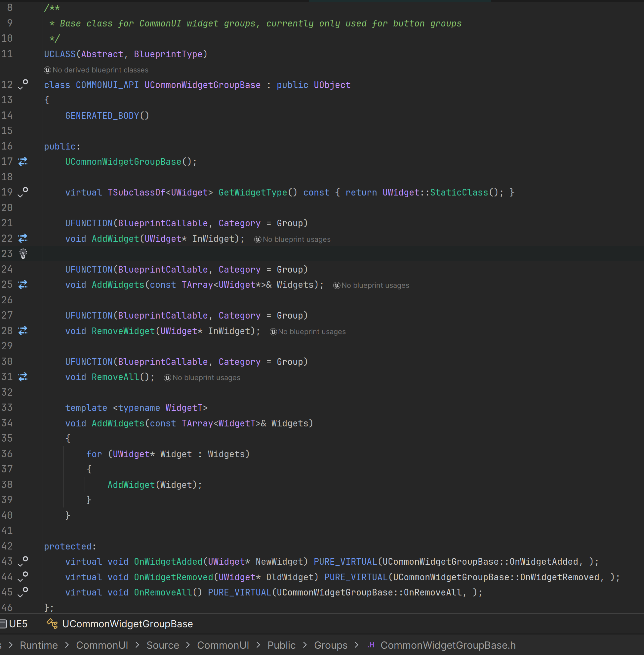The image size is (644, 655).
Task: Click UE5 label in bottom bar
Action: (18, 624)
